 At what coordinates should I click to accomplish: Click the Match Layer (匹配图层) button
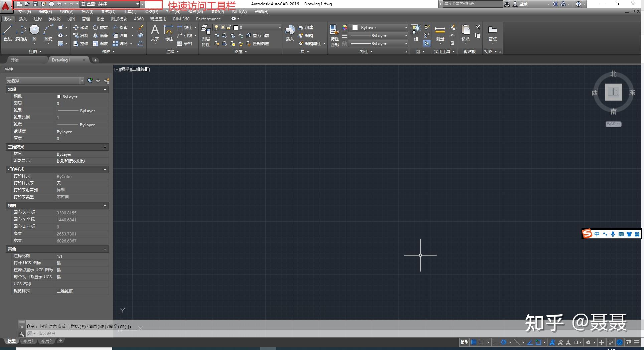(258, 43)
